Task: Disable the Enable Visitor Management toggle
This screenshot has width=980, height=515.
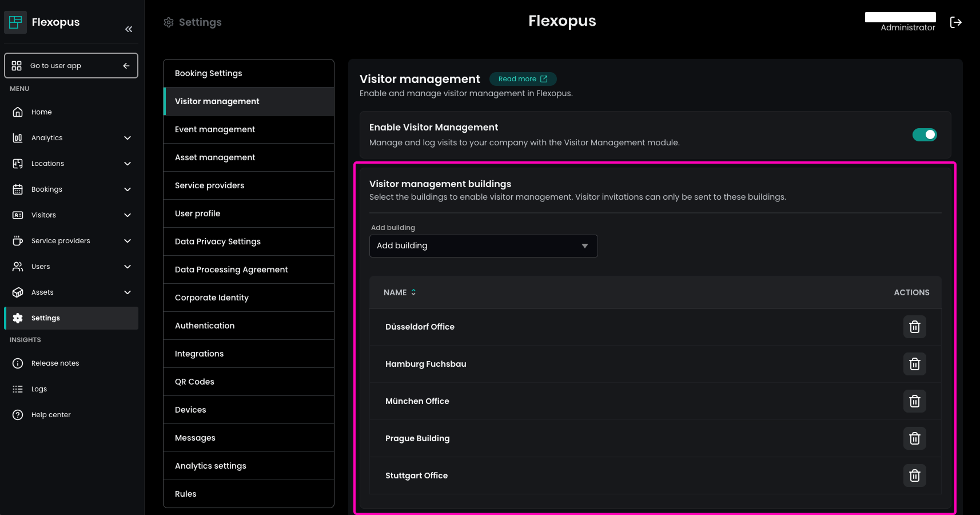Action: 924,134
